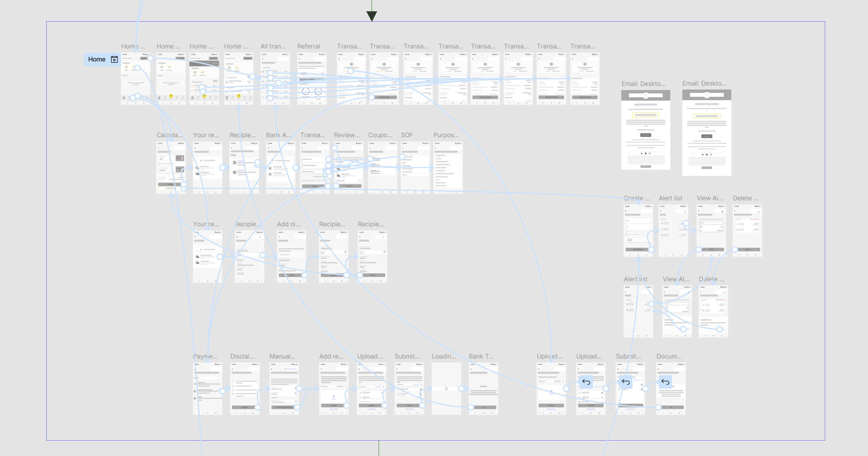Select the Coupo... frame title

380,135
